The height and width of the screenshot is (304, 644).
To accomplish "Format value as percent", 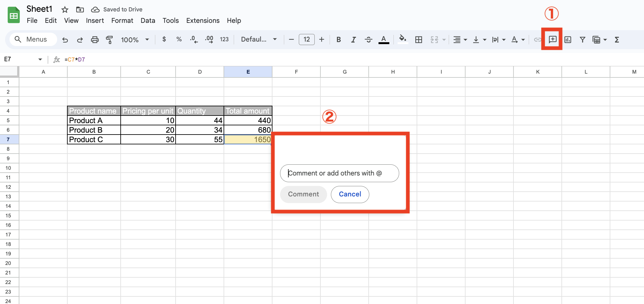I will point(179,39).
